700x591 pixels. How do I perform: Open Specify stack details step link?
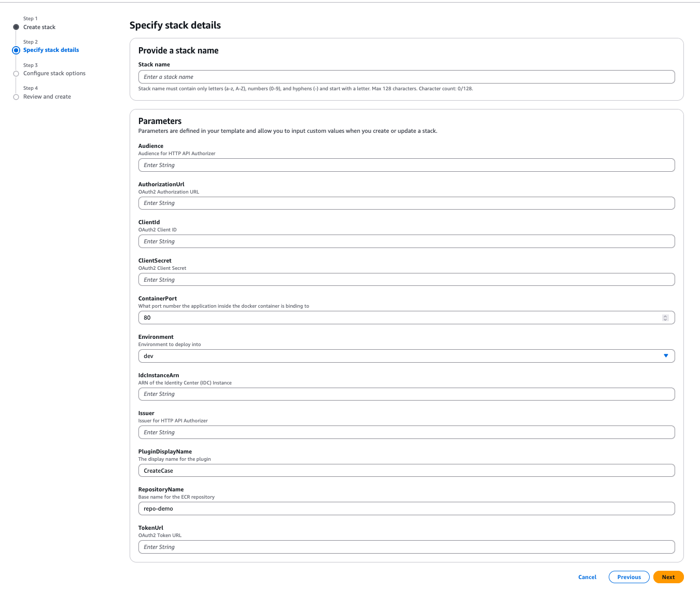(51, 50)
